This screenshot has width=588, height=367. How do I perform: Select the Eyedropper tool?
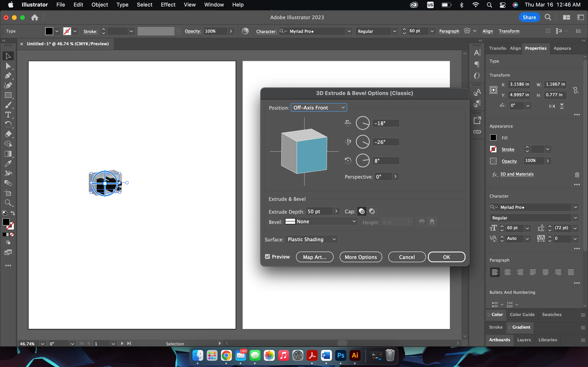(x=8, y=164)
